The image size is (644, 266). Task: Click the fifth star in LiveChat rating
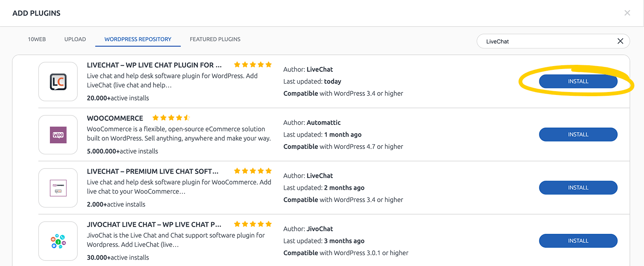(268, 64)
